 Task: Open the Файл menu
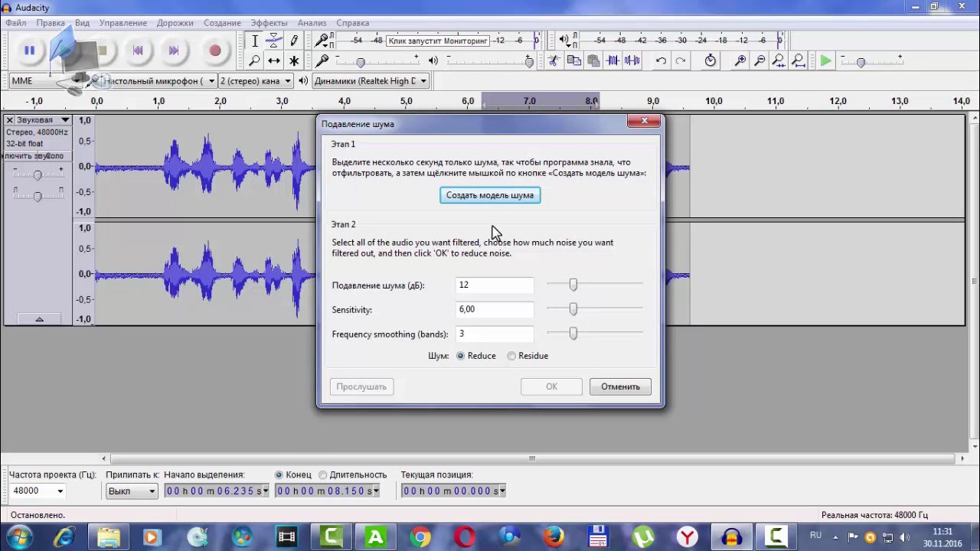pos(15,23)
